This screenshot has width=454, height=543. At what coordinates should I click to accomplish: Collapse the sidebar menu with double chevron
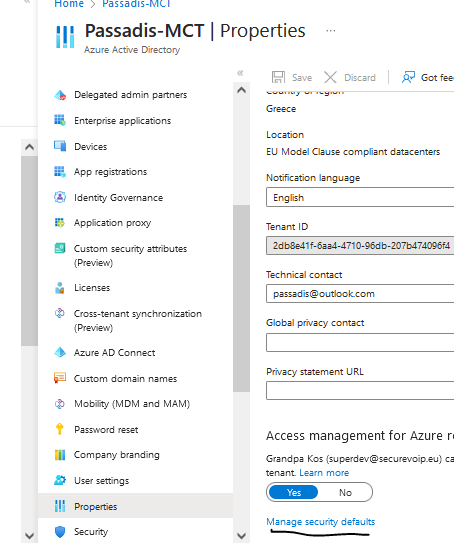click(240, 73)
